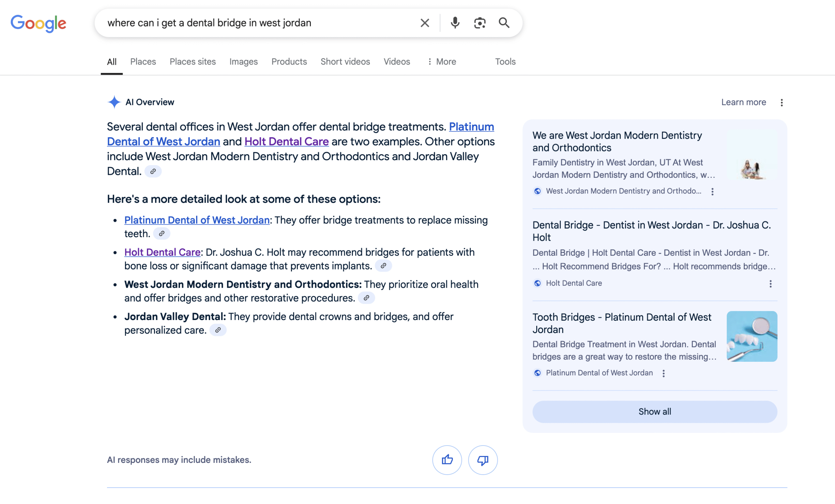The height and width of the screenshot is (504, 835).
Task: Open the Videos tab
Action: click(397, 62)
